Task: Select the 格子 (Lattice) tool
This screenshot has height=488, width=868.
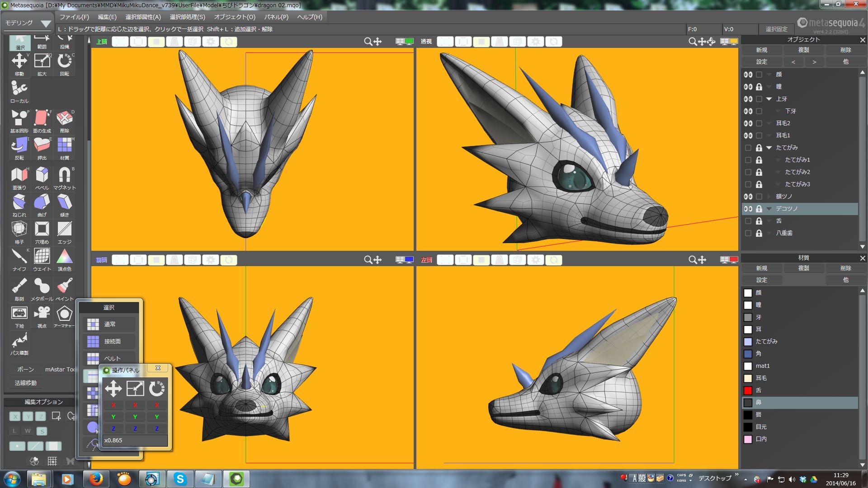Action: point(19,232)
